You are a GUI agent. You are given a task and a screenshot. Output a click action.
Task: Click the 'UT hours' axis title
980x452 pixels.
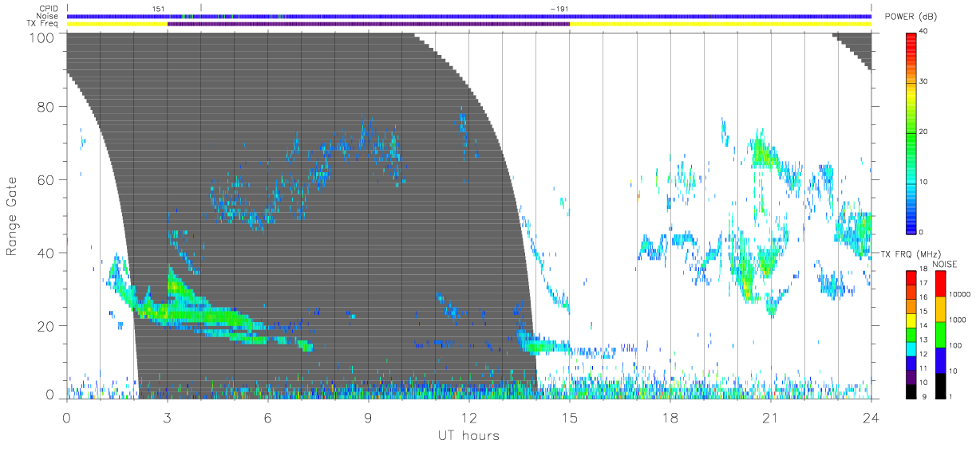pos(468,436)
